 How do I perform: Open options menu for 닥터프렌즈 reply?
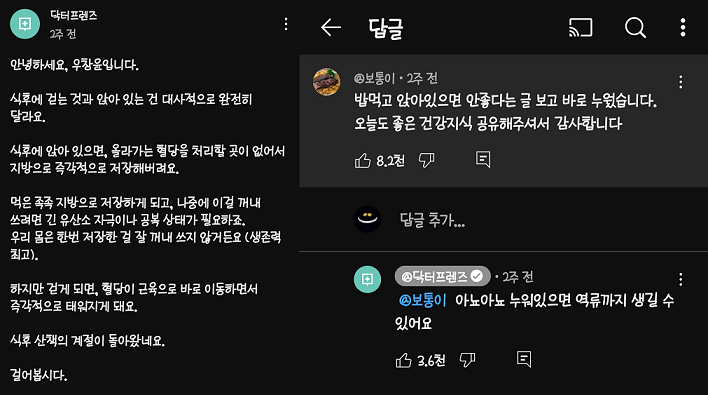coord(680,279)
